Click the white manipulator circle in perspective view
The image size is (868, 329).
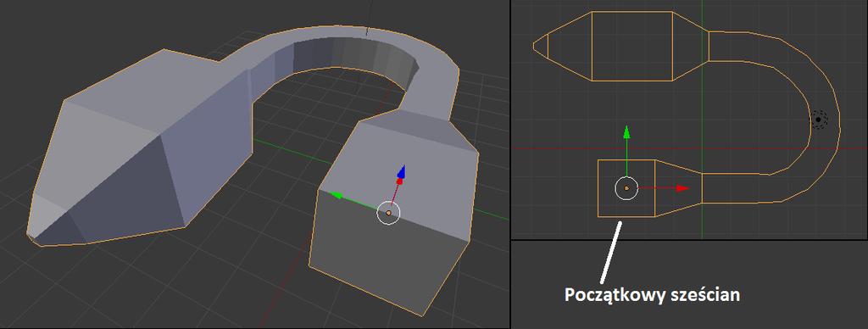point(388,213)
